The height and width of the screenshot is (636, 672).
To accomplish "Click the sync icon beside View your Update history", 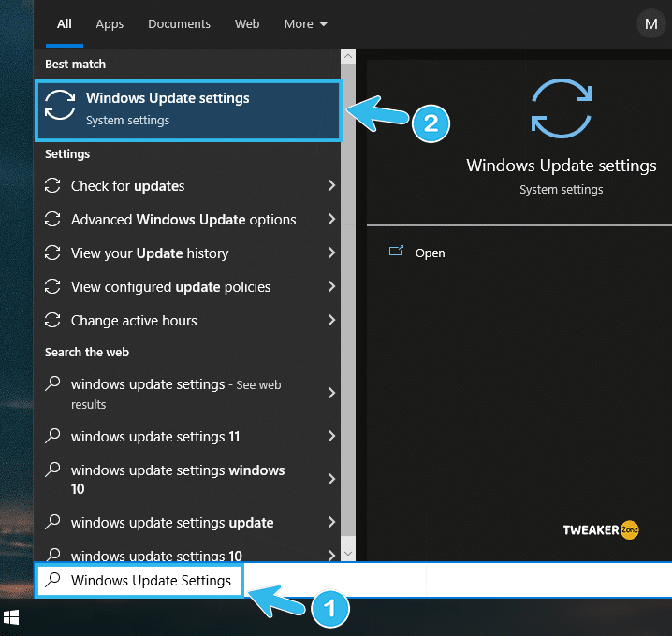I will click(x=52, y=253).
